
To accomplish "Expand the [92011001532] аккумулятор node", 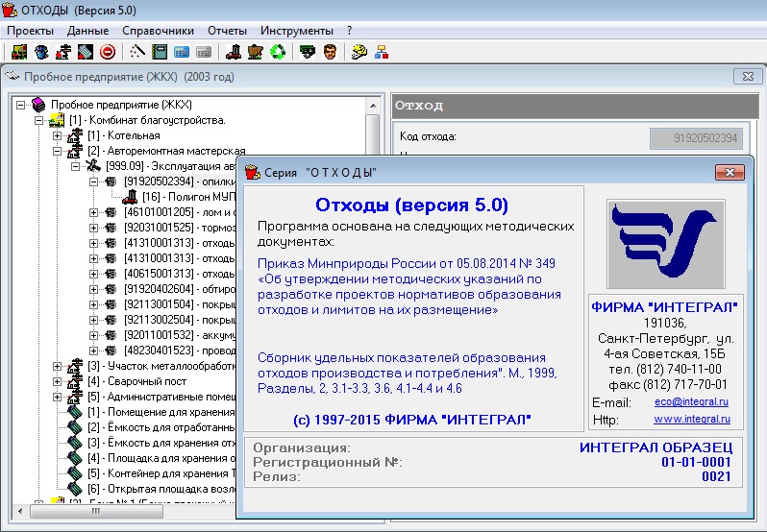I will (93, 335).
